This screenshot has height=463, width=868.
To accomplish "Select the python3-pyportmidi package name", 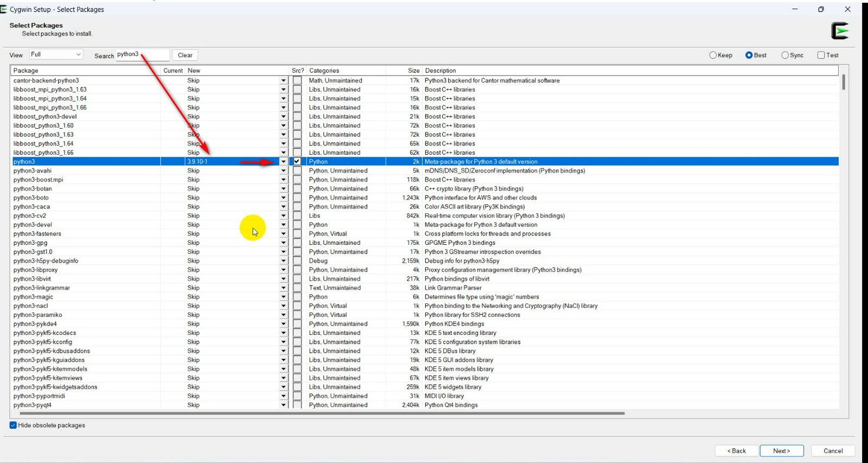I will (39, 396).
